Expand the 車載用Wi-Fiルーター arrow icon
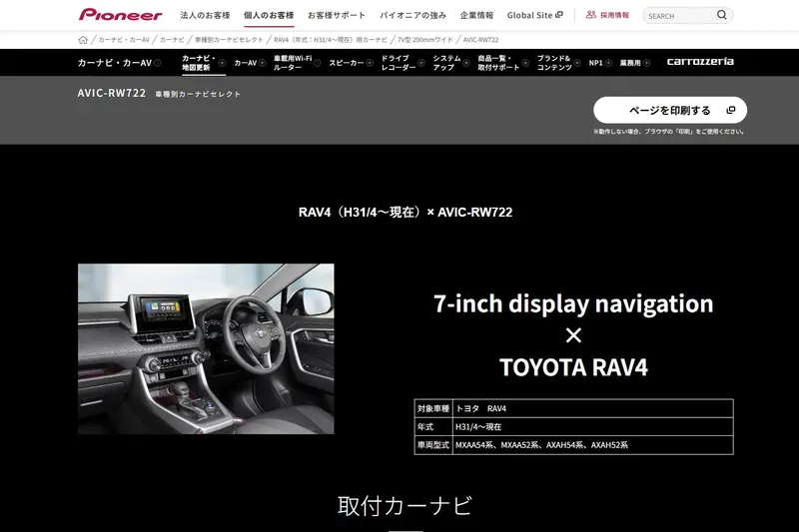 point(318,63)
